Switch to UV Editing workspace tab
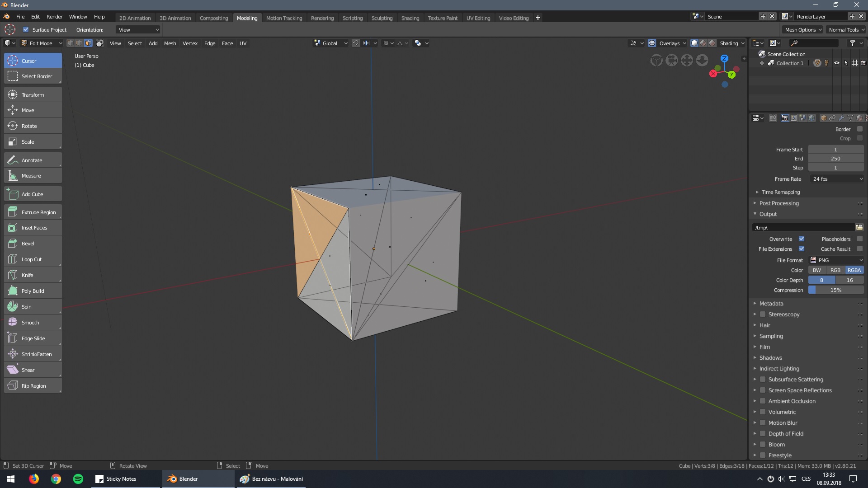Screen dimensions: 868x488 (478, 18)
